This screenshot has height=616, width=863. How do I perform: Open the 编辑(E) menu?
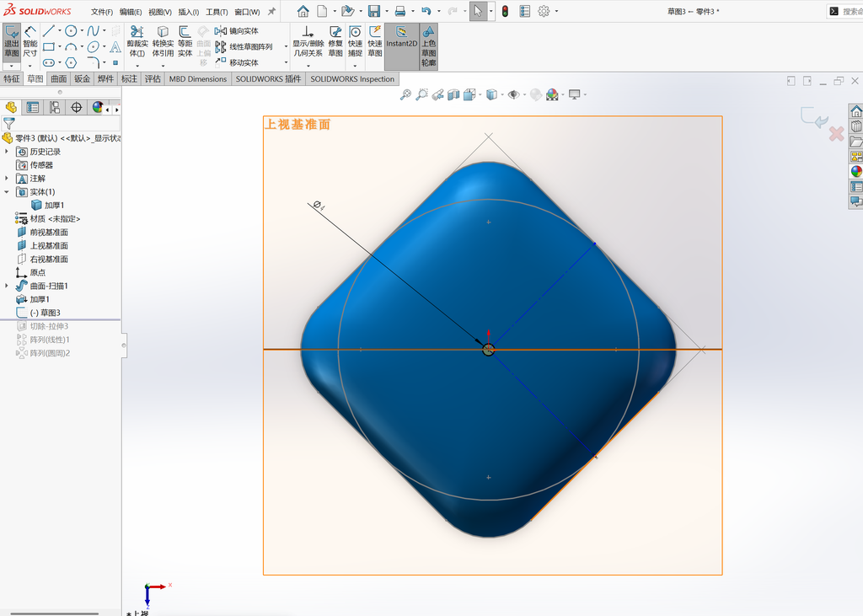[x=131, y=12]
